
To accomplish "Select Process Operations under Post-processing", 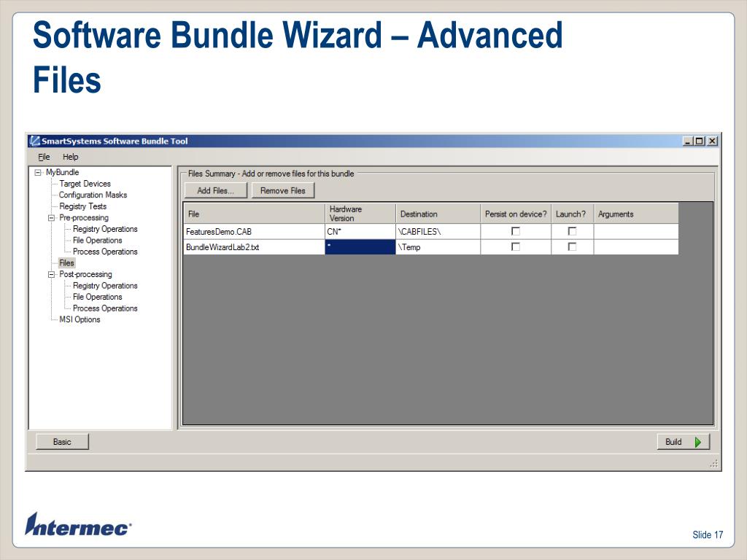I will coord(105,308).
